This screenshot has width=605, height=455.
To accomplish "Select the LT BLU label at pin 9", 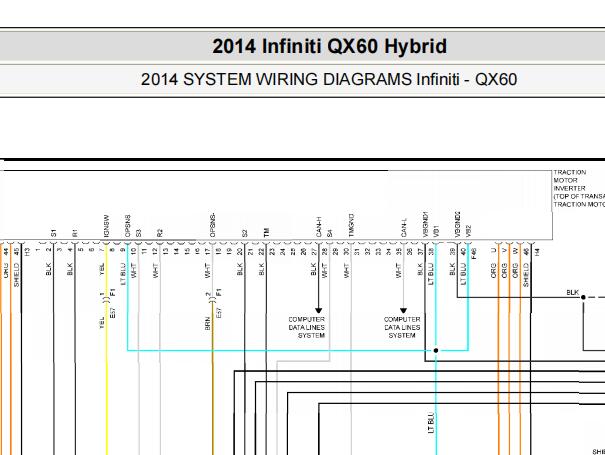I will [x=123, y=274].
